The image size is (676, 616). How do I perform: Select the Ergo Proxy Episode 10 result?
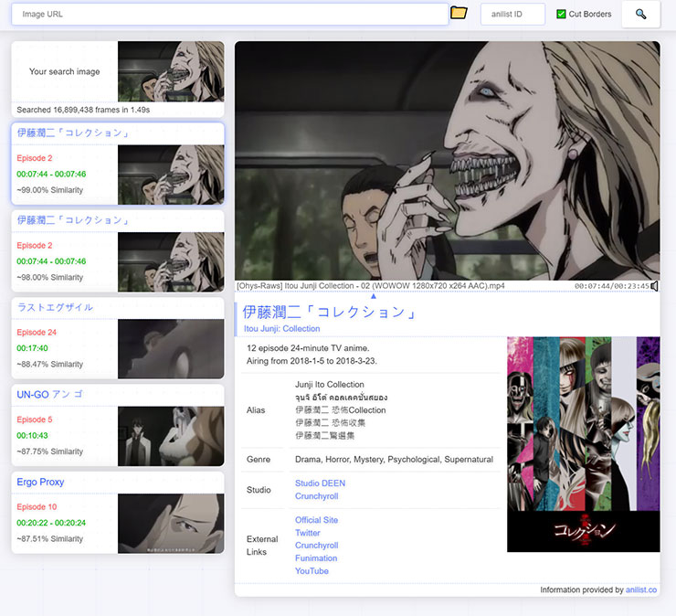(117, 513)
